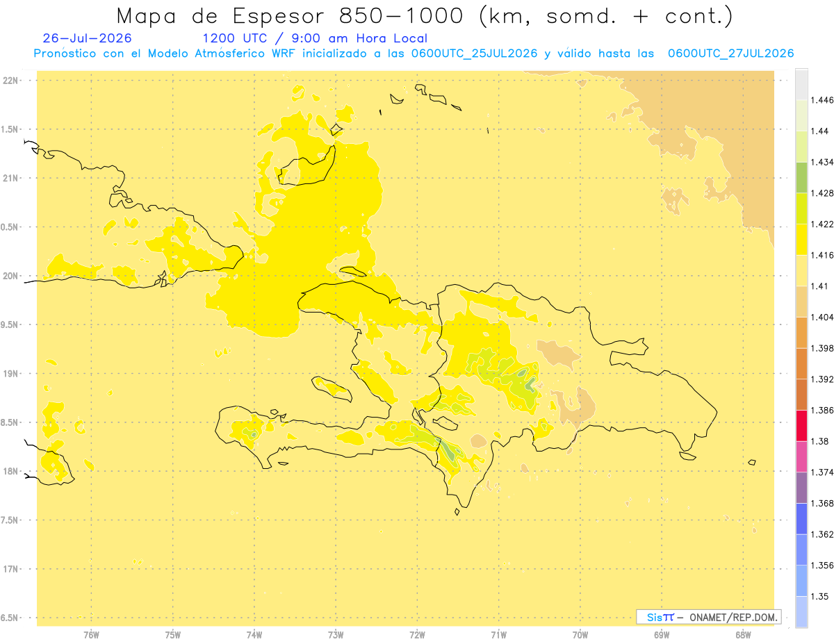834x644 pixels.
Task: Click the colorbar value '1.41'
Action: click(819, 286)
